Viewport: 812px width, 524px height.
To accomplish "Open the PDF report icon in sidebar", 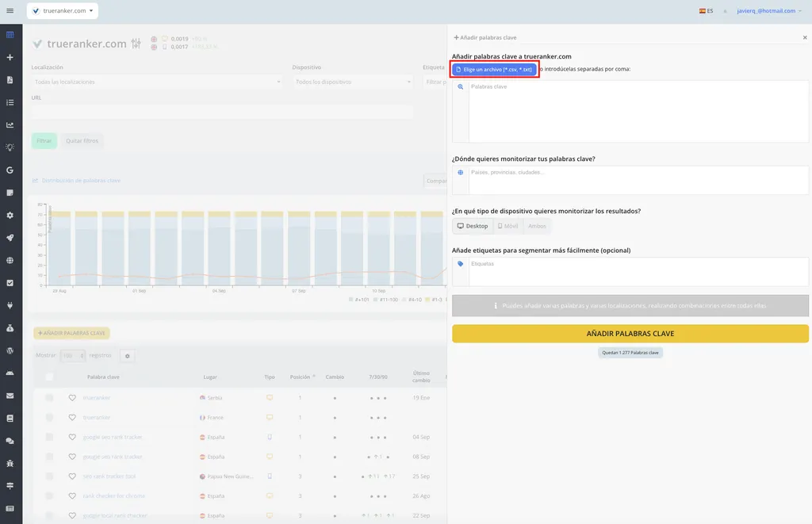I will [10, 80].
